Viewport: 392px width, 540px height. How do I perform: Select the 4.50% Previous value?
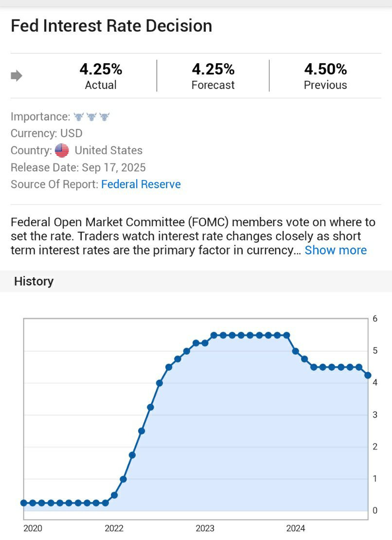tap(325, 70)
